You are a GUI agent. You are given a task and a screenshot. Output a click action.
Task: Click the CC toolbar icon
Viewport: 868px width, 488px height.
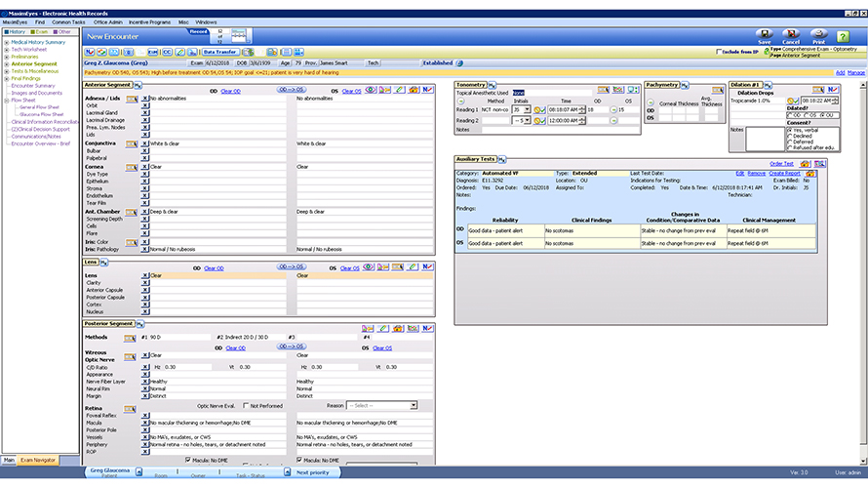point(167,51)
